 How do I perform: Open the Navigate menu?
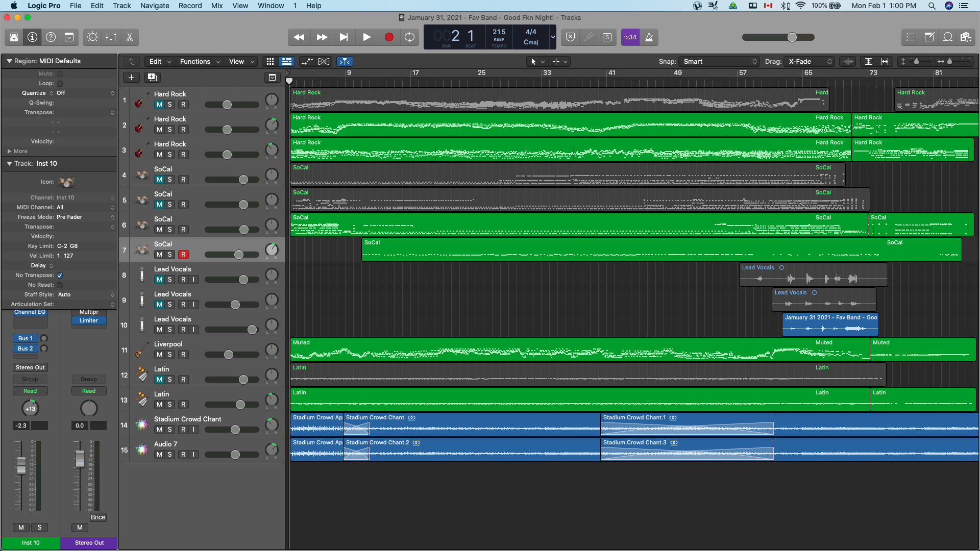point(155,6)
